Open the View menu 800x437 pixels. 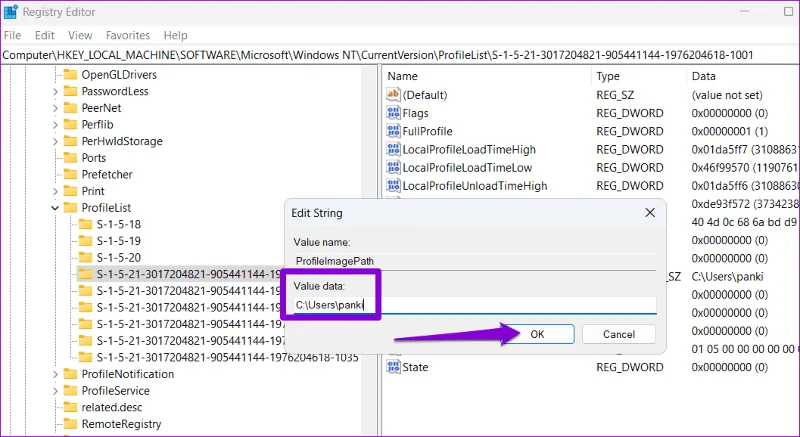[x=80, y=35]
